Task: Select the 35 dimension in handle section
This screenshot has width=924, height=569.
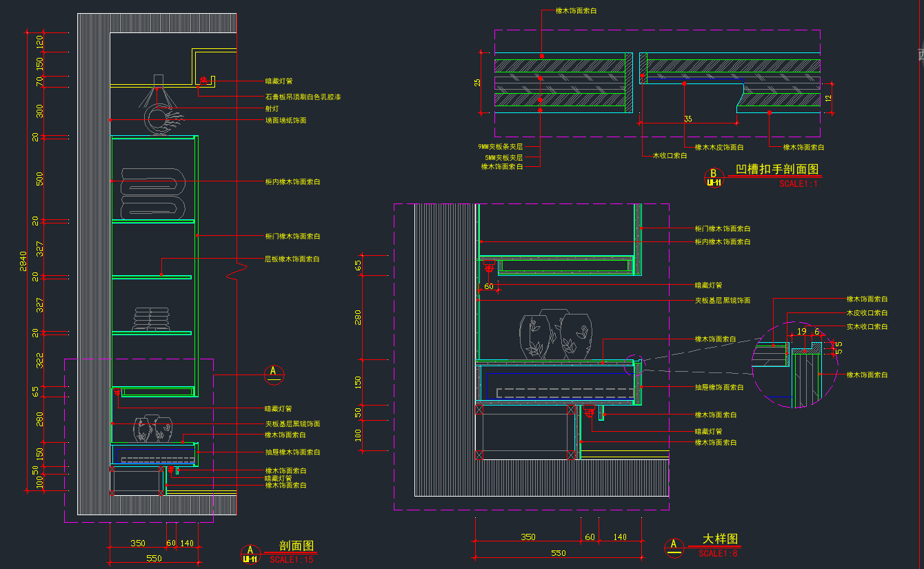Action: (687, 119)
